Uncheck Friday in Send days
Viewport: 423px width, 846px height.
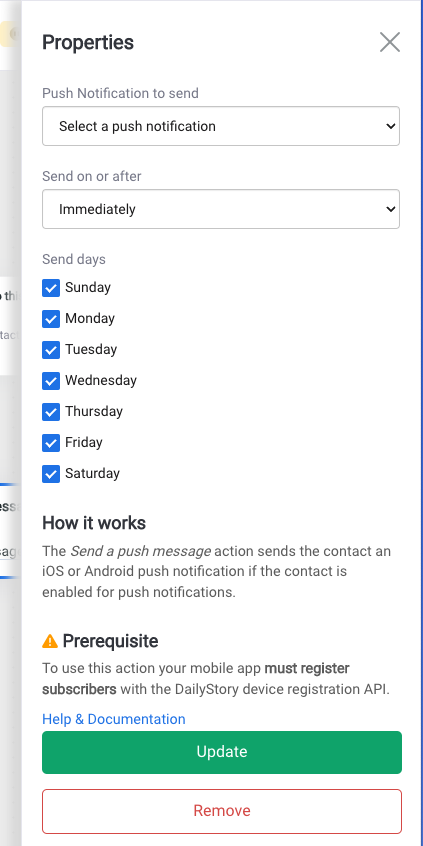(x=51, y=443)
